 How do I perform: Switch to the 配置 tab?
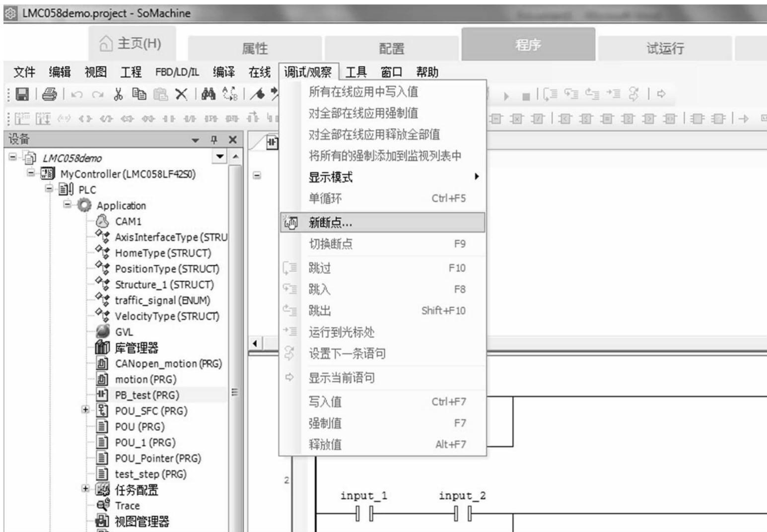click(x=392, y=48)
